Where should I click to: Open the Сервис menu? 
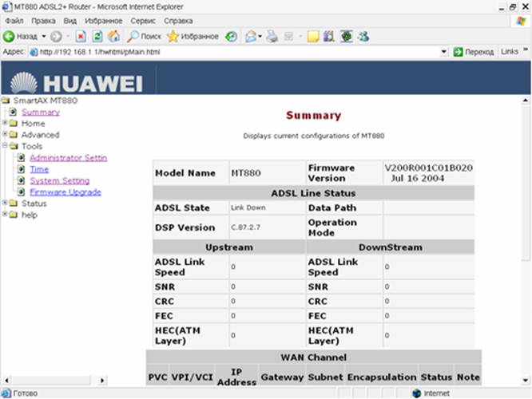pyautogui.click(x=143, y=21)
